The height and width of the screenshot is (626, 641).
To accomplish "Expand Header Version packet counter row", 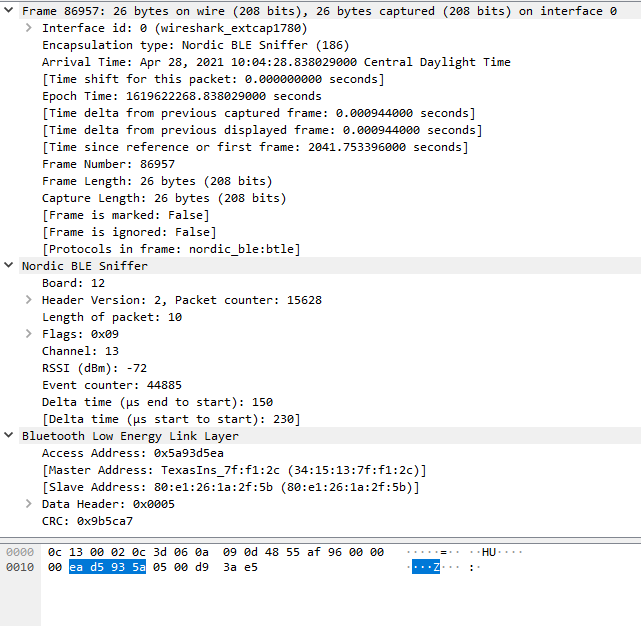I will point(30,300).
